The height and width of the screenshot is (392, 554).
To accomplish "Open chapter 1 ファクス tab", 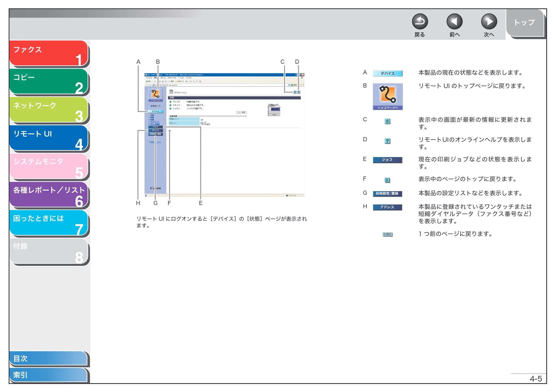I will (x=49, y=54).
